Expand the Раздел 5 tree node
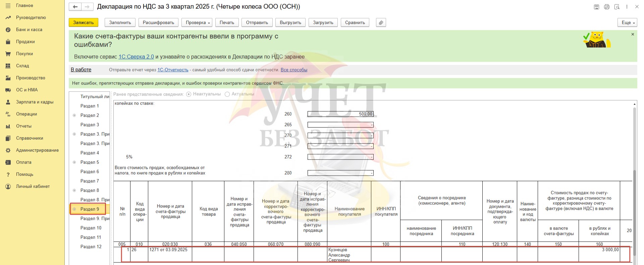The image size is (644, 265). (74, 162)
